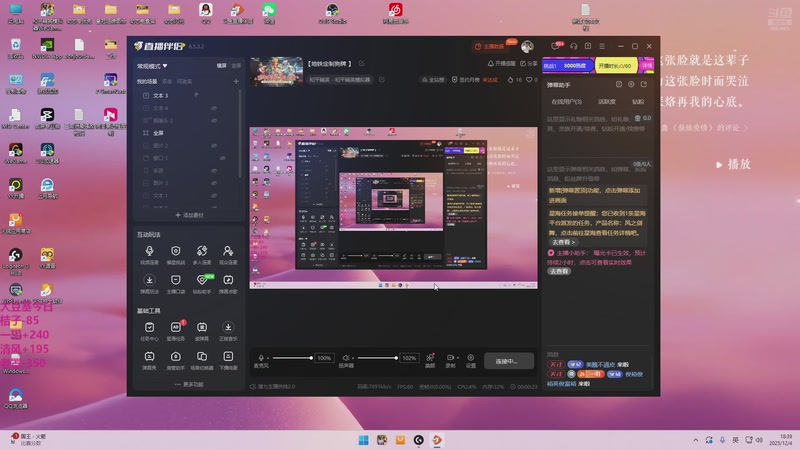Screen dimensions: 800x450
Task: Open the 弹幕秀 tool in basic tools
Action: 149,360
